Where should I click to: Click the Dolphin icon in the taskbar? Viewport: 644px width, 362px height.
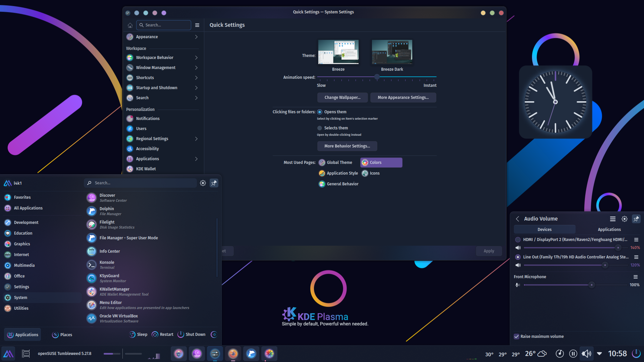pos(251,354)
